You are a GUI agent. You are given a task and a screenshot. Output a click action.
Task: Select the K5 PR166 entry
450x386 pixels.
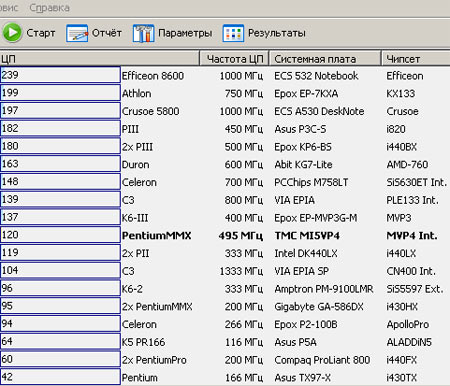click(143, 342)
